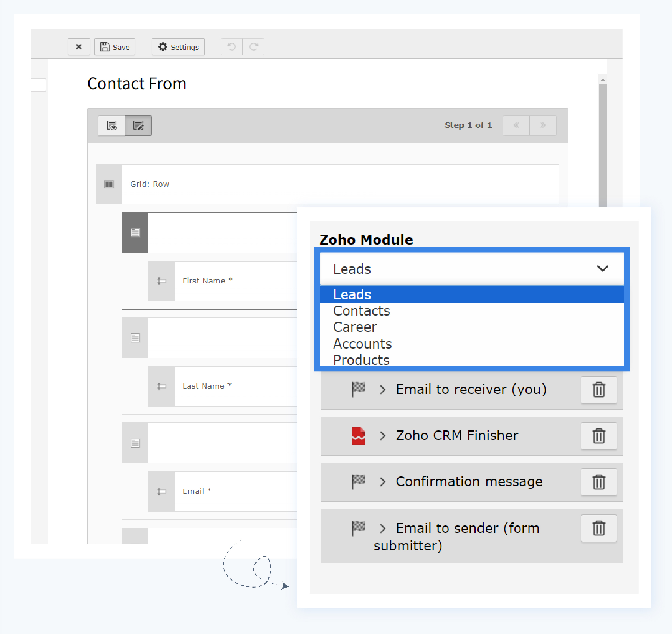The height and width of the screenshot is (634, 672).
Task: Switch to abstract edit mode icon
Action: [138, 126]
